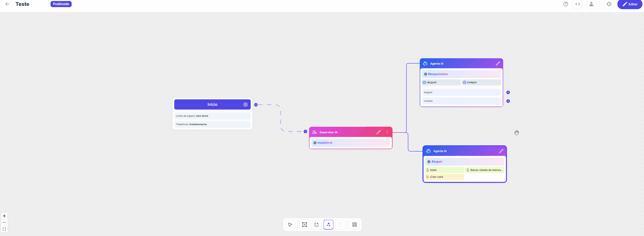Click the Editar button
The width and height of the screenshot is (644, 236).
click(x=630, y=4)
